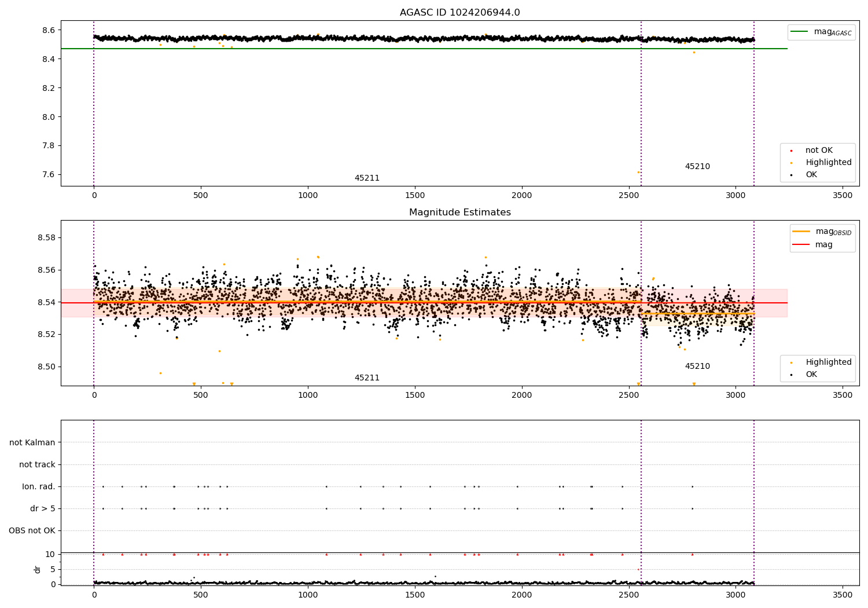Click y-tick '7.8' in top plot
Screen dimensions: 868x608
click(x=49, y=146)
